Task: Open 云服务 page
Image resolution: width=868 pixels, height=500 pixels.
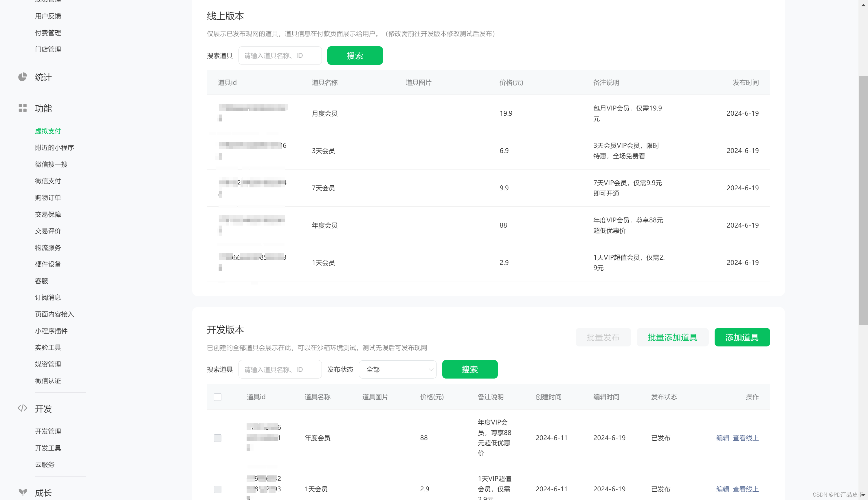Action: pos(45,465)
